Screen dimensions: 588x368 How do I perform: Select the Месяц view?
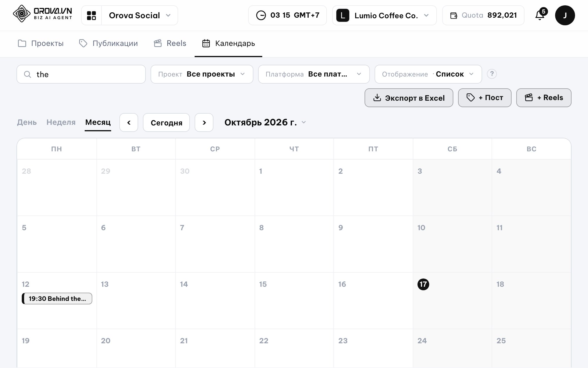point(98,122)
